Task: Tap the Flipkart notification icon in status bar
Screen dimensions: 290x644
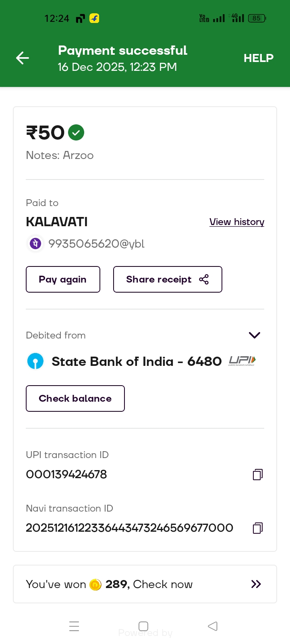Action: 94,19
